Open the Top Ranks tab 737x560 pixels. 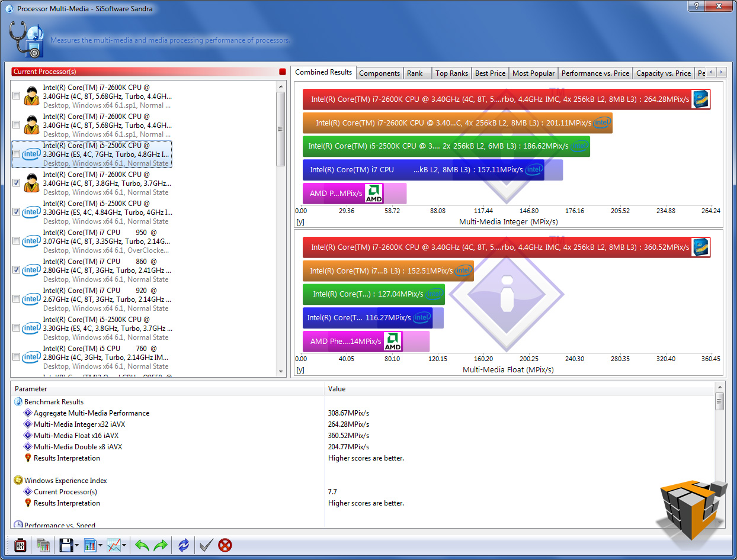(x=452, y=73)
